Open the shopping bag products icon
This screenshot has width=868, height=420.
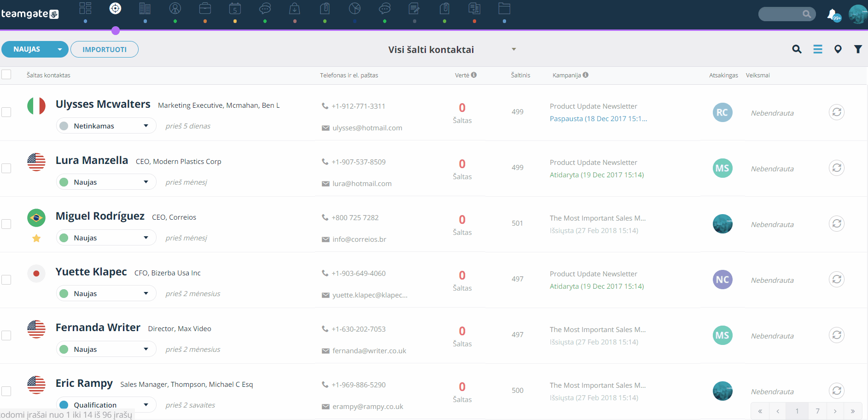pyautogui.click(x=295, y=8)
